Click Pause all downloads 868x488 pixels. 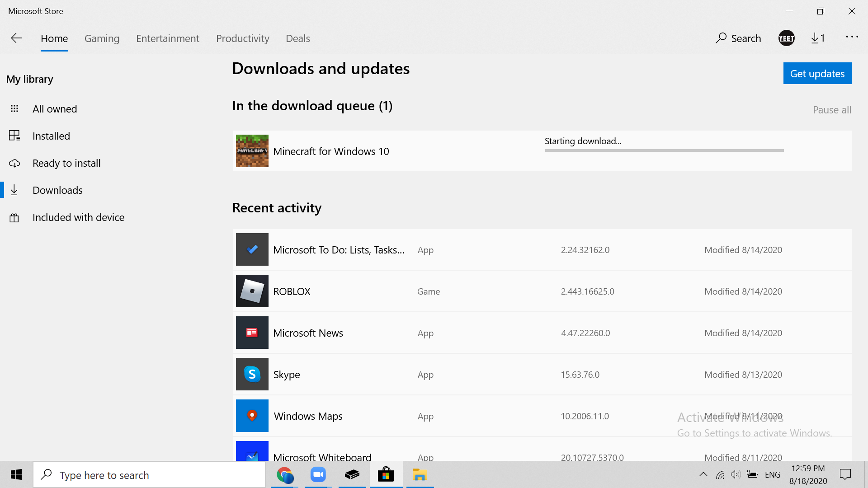(831, 110)
